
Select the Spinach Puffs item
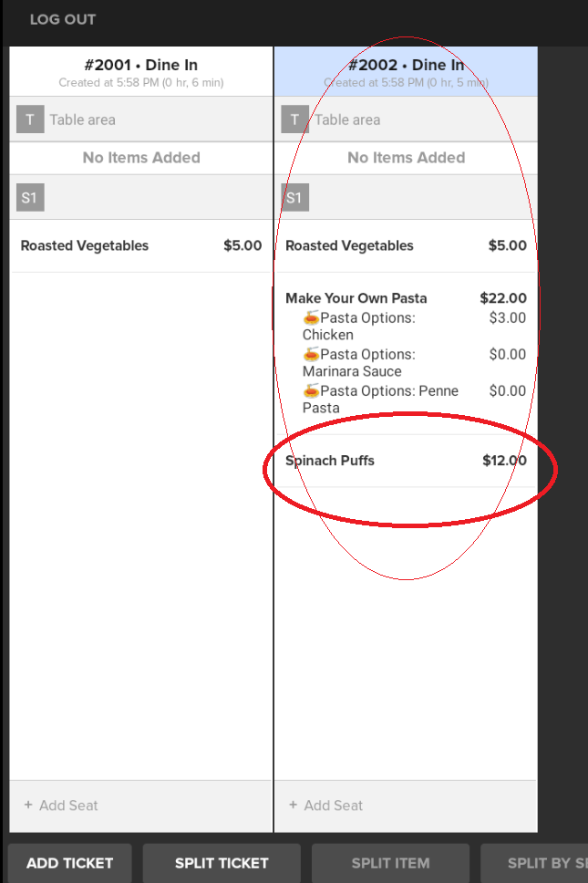click(330, 461)
